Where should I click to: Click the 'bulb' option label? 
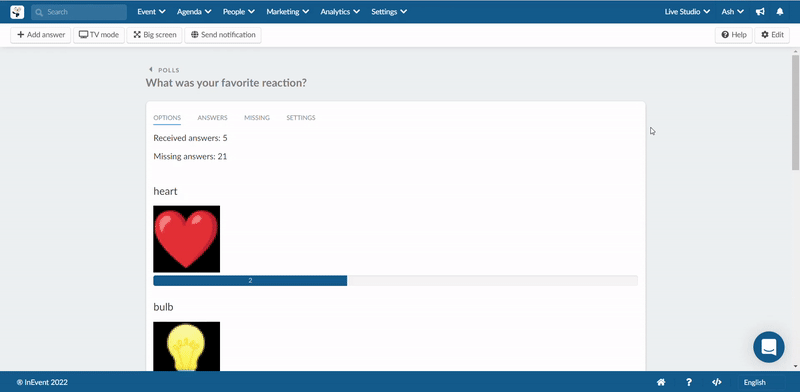pyautogui.click(x=163, y=307)
